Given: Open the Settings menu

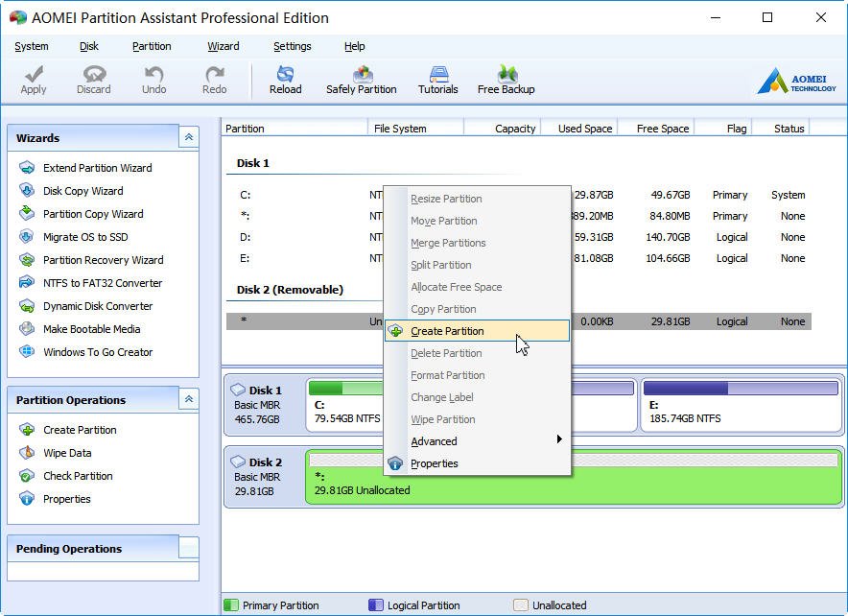Looking at the screenshot, I should (293, 46).
